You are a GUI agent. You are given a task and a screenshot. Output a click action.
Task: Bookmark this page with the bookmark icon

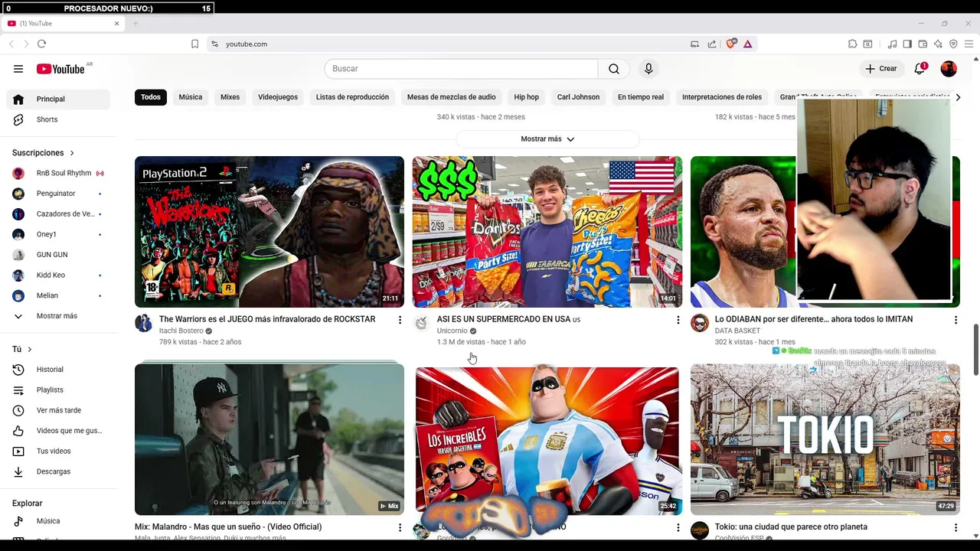(x=195, y=44)
